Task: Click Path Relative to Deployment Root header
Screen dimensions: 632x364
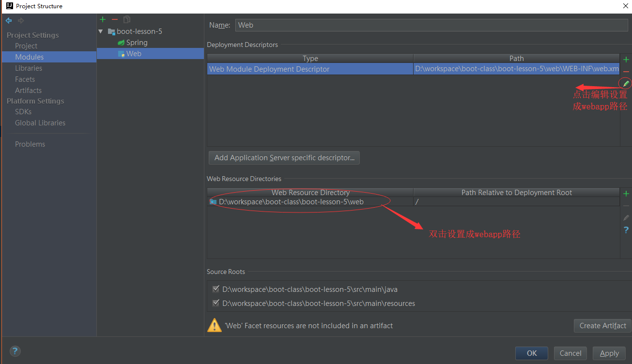Action: pos(516,193)
